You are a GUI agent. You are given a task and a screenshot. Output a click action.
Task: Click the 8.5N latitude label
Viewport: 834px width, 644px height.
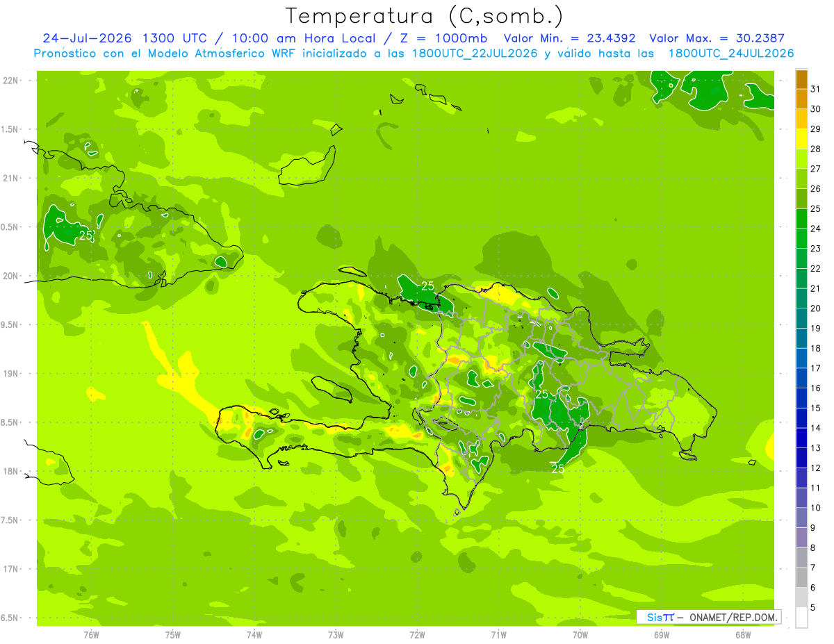10,423
